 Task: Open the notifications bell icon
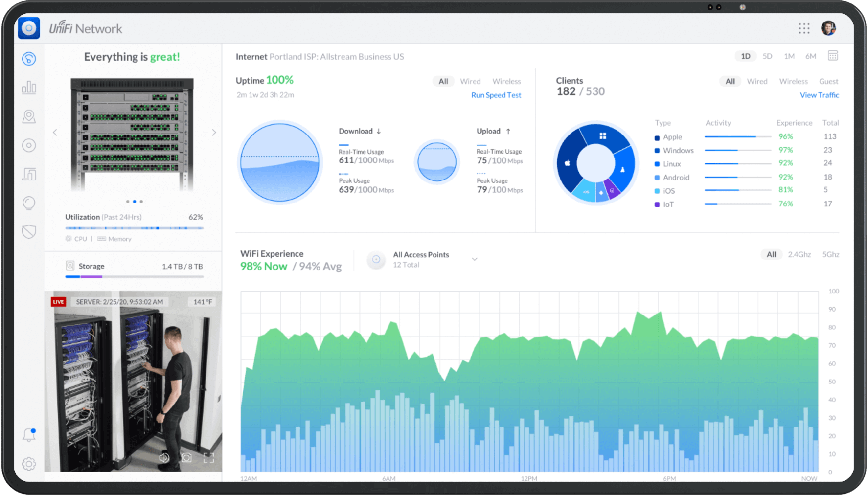pos(29,434)
